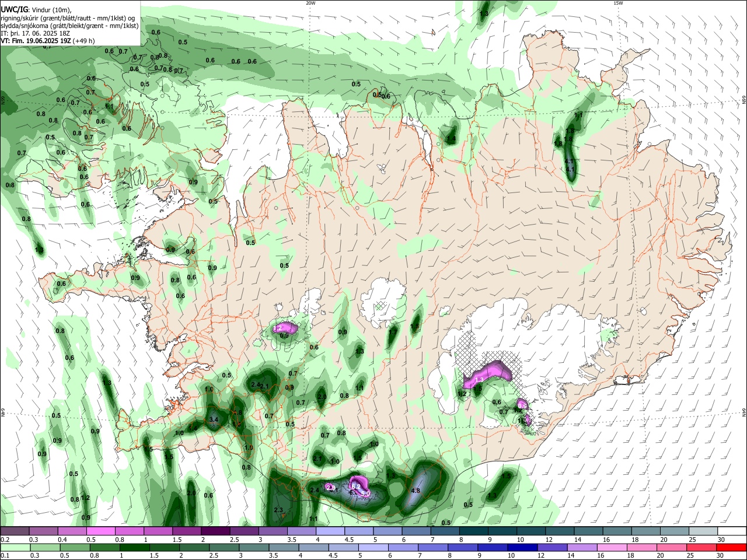Pick the darkest purple 2–2.5 snow legend swatch
This screenshot has height=560, width=747.
pyautogui.click(x=215, y=531)
